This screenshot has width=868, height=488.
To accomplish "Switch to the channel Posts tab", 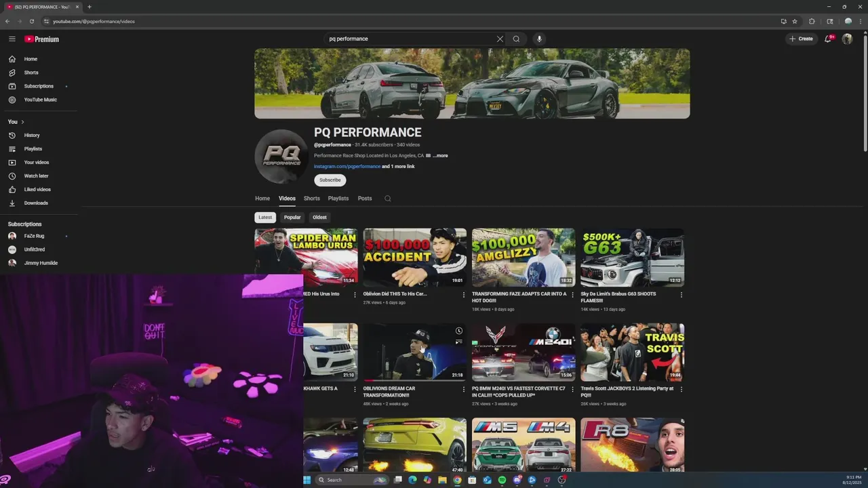I will tap(365, 199).
